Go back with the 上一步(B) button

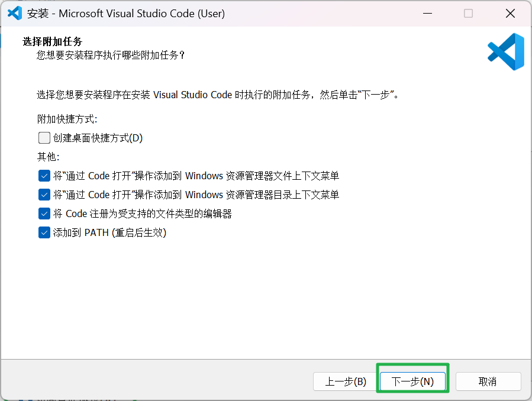pos(346,381)
